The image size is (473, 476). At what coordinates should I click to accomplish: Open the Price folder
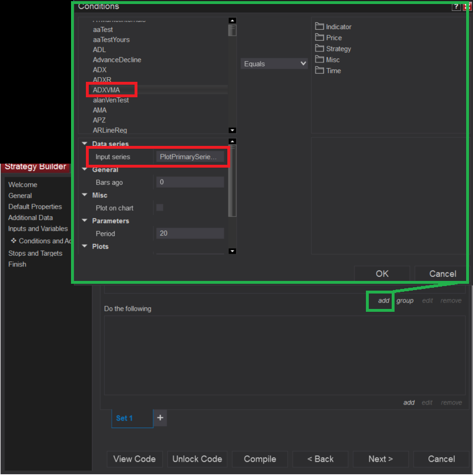click(328, 38)
